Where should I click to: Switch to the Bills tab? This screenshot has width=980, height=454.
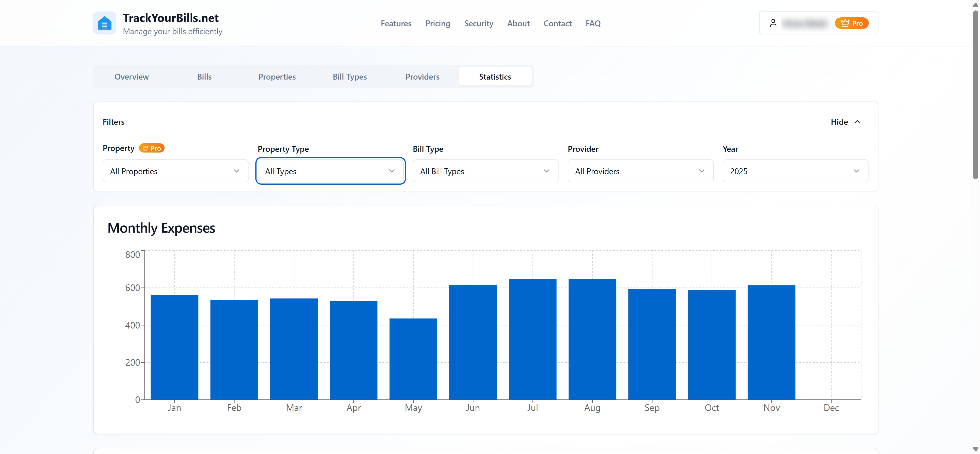pos(204,77)
